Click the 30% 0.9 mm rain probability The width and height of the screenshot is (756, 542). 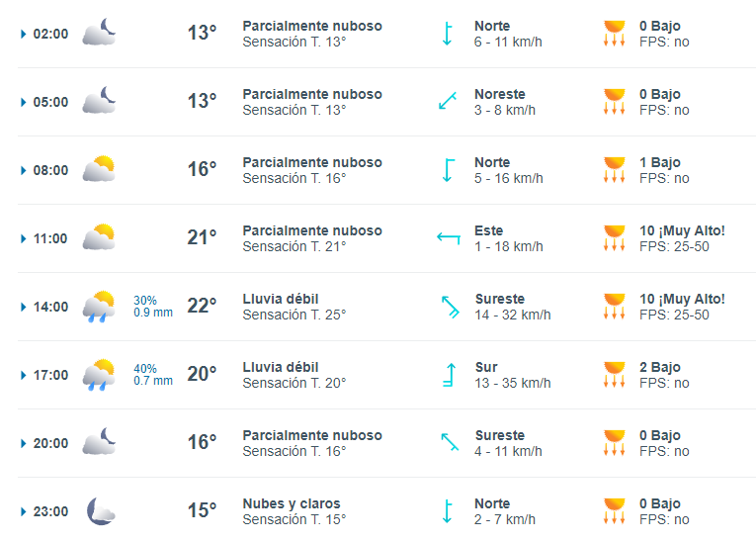pos(153,307)
